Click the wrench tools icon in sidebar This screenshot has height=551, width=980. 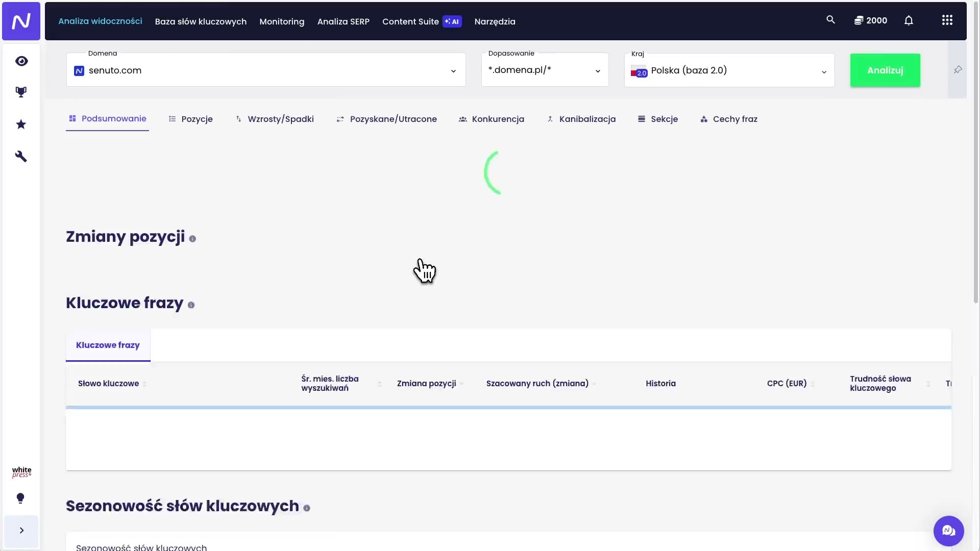pyautogui.click(x=21, y=156)
